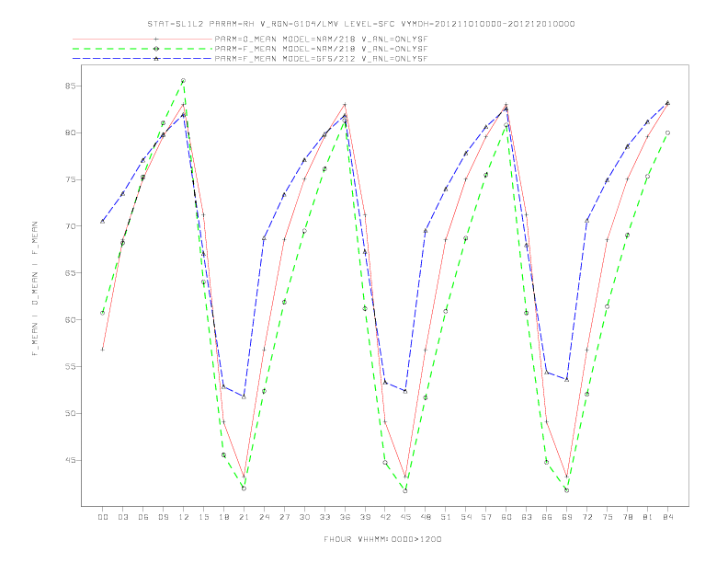Click the x-axis tick label 54

pos(466,517)
